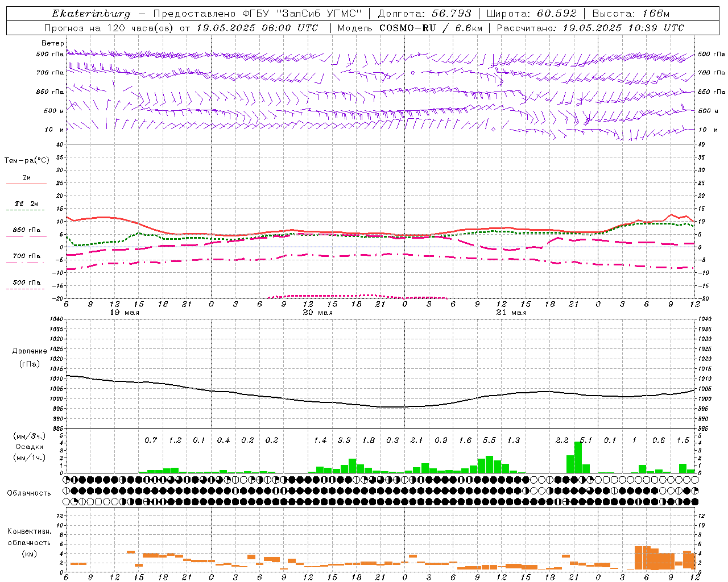
Task: Click the '2.1' precipitation total
Action: click(417, 440)
